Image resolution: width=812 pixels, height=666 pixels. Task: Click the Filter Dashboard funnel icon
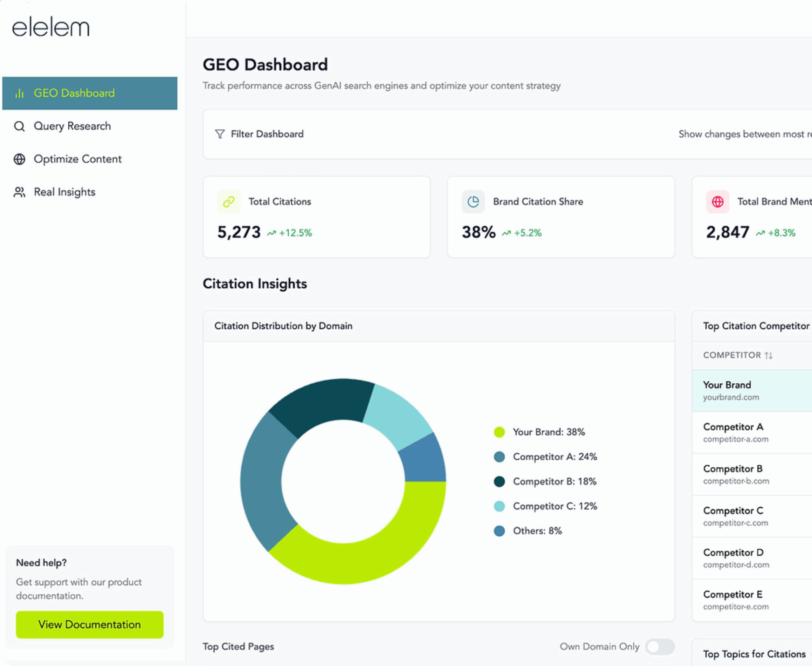click(220, 134)
